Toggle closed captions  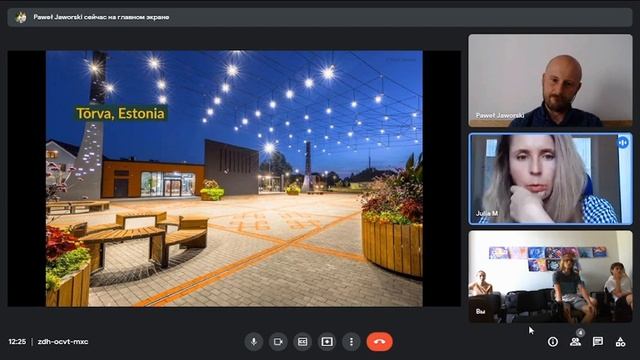pyautogui.click(x=302, y=342)
